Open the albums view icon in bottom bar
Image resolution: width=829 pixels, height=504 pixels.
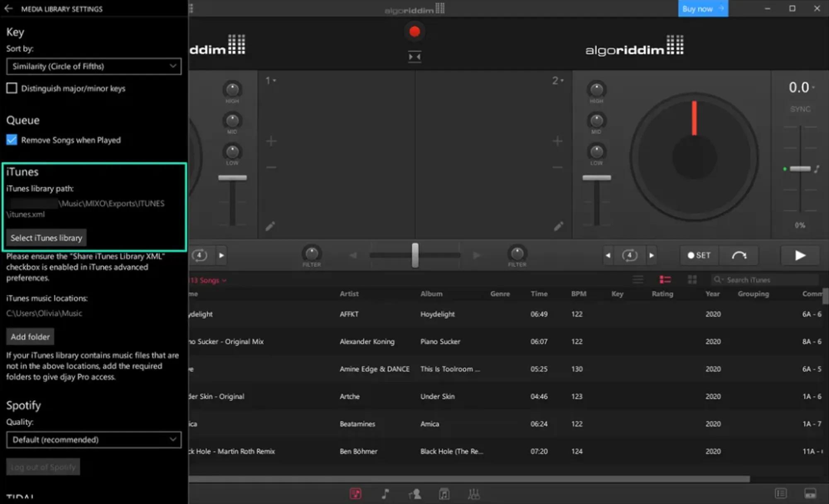click(444, 494)
